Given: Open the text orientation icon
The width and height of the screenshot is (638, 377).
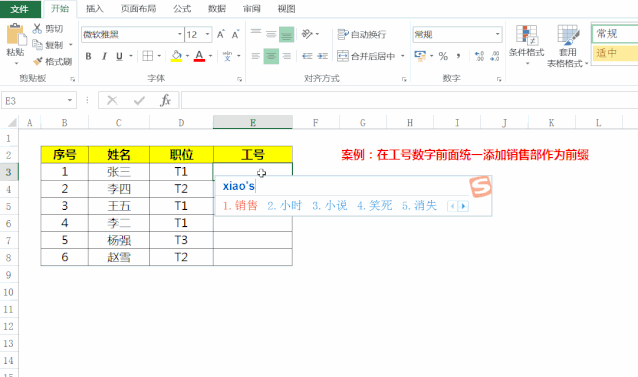Looking at the screenshot, I should click(x=307, y=34).
